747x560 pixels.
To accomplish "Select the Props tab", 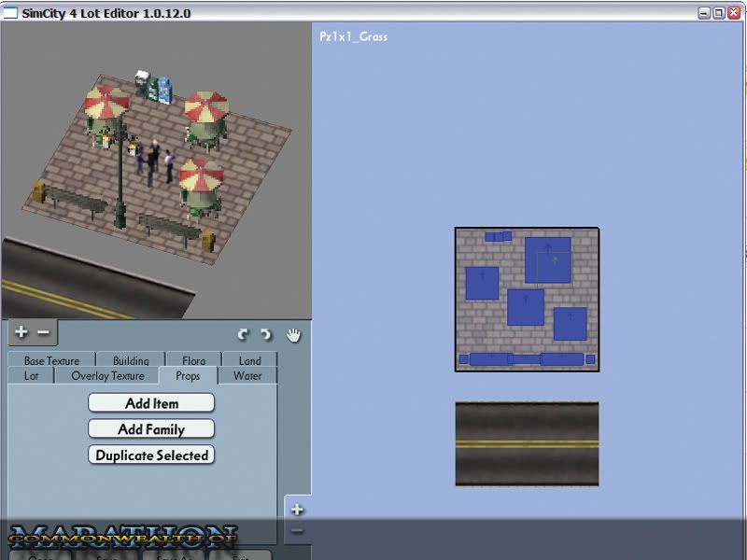I will click(x=187, y=376).
